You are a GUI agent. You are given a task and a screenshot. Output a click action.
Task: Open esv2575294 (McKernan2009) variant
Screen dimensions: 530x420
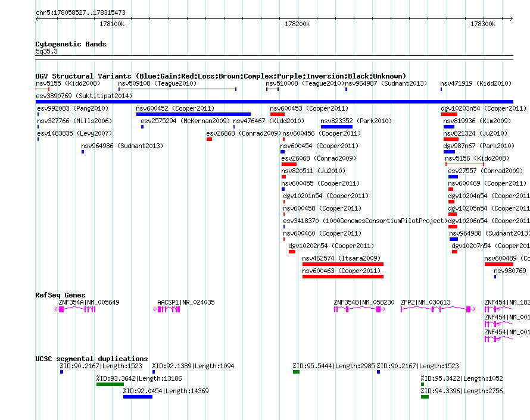point(185,121)
